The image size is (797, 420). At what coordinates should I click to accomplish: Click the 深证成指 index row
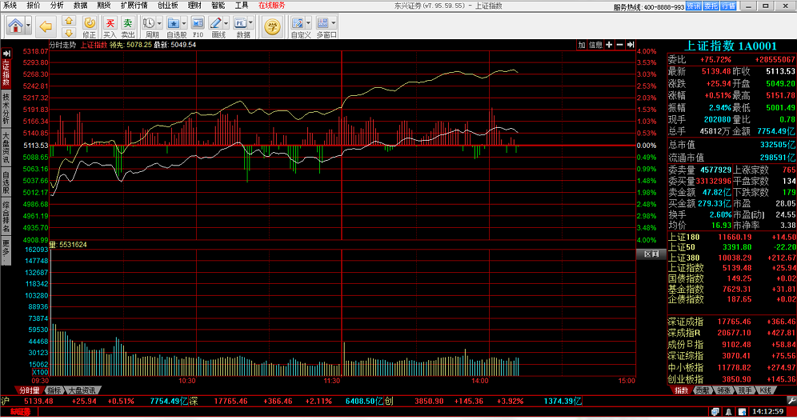[x=732, y=322]
